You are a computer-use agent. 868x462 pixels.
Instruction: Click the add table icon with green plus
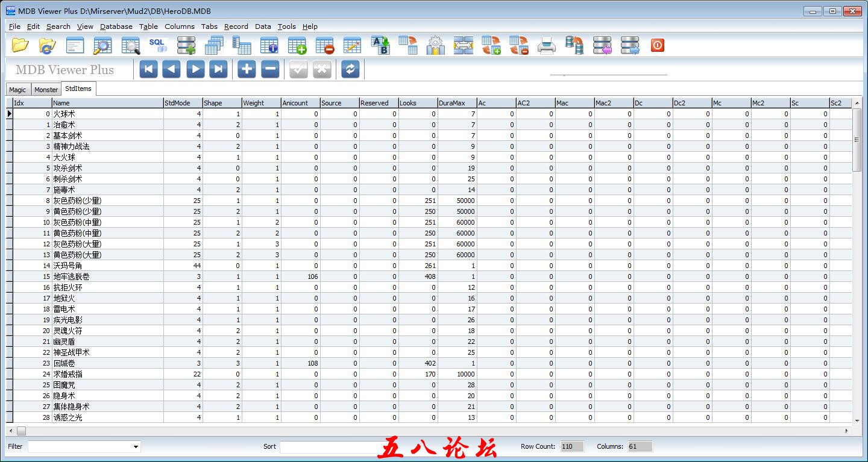pyautogui.click(x=297, y=45)
